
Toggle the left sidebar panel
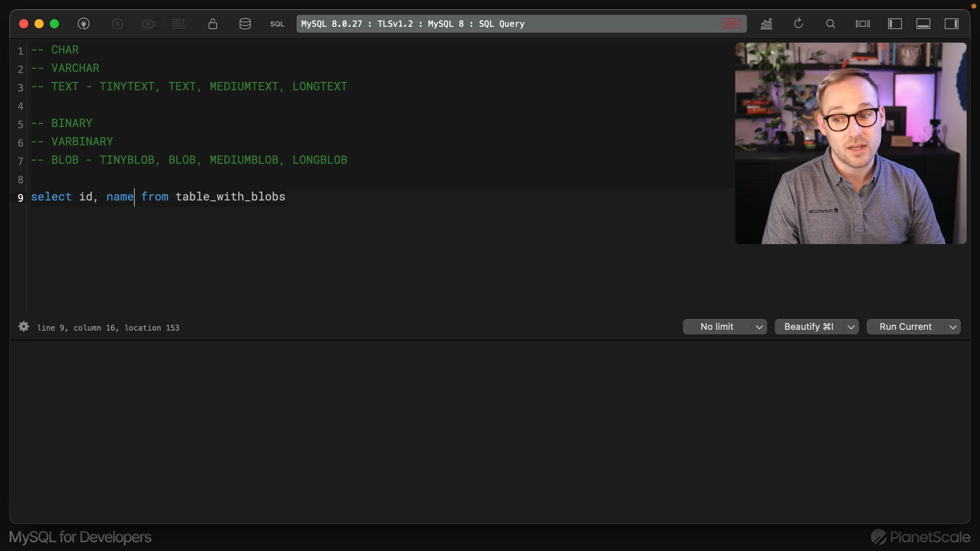895,24
